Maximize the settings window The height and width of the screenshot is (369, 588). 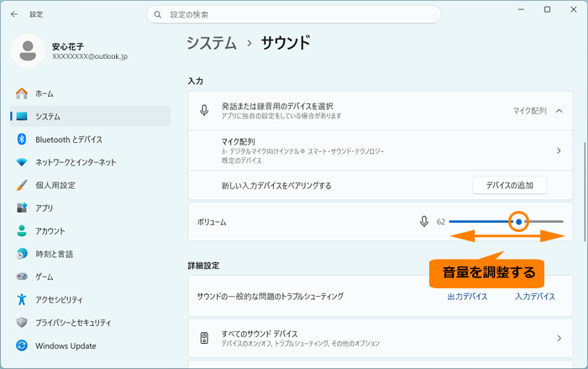point(547,9)
